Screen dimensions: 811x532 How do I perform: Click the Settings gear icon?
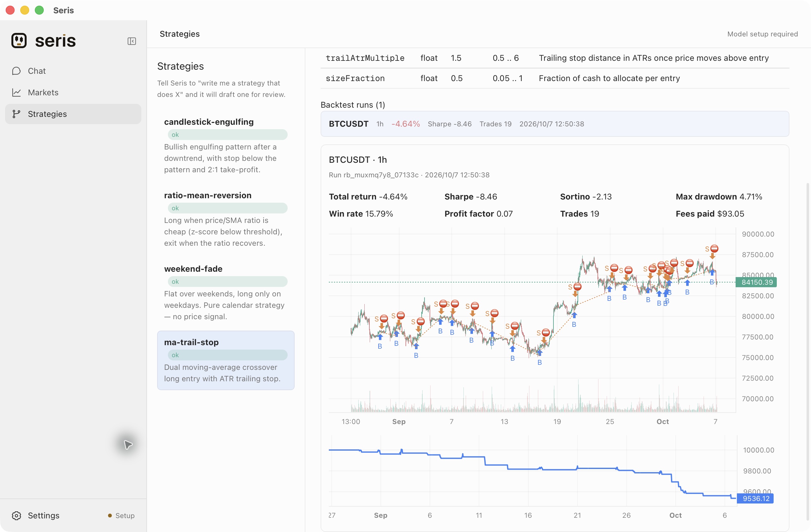pos(16,515)
